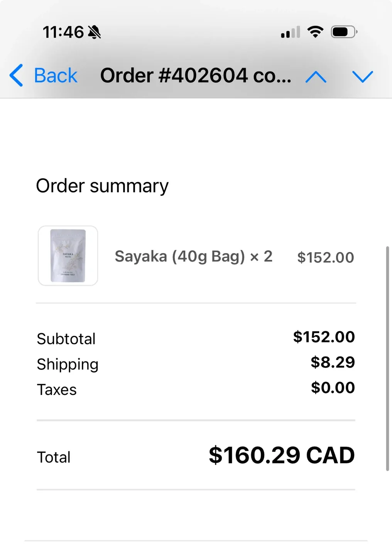Select the order subject in the navigation bar
This screenshot has width=392, height=556.
tap(196, 76)
